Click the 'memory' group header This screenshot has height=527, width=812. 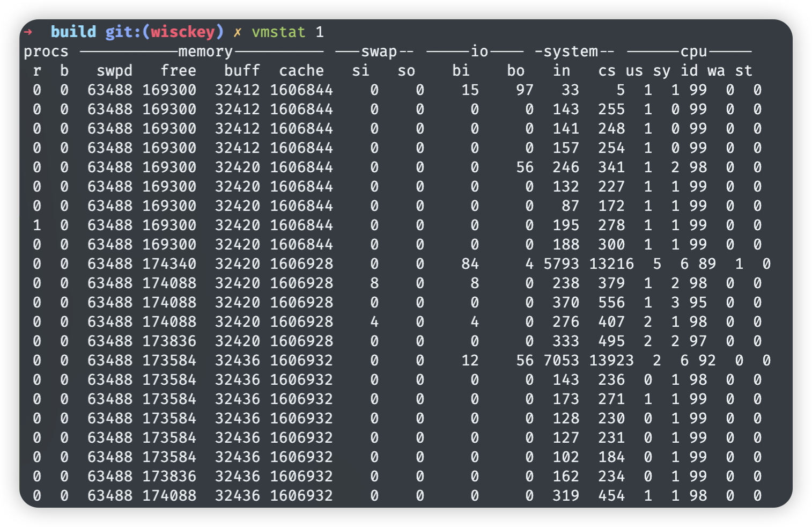[x=206, y=52]
